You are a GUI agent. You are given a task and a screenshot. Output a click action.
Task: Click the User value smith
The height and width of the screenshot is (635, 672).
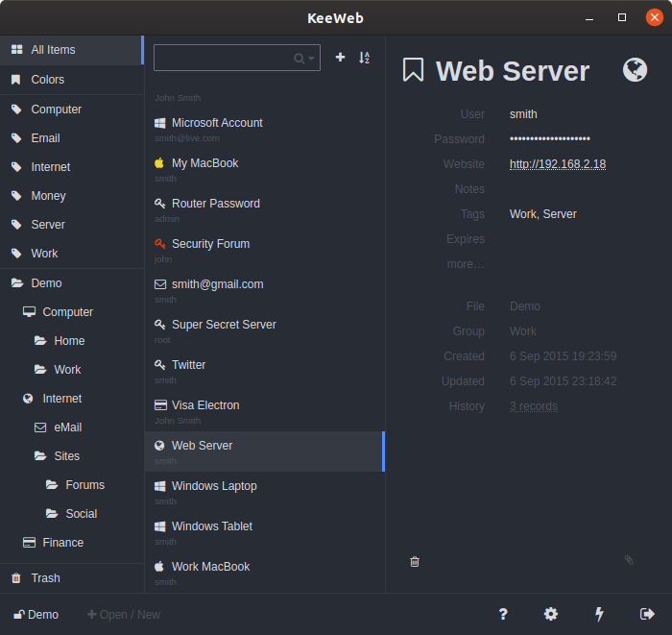point(523,114)
